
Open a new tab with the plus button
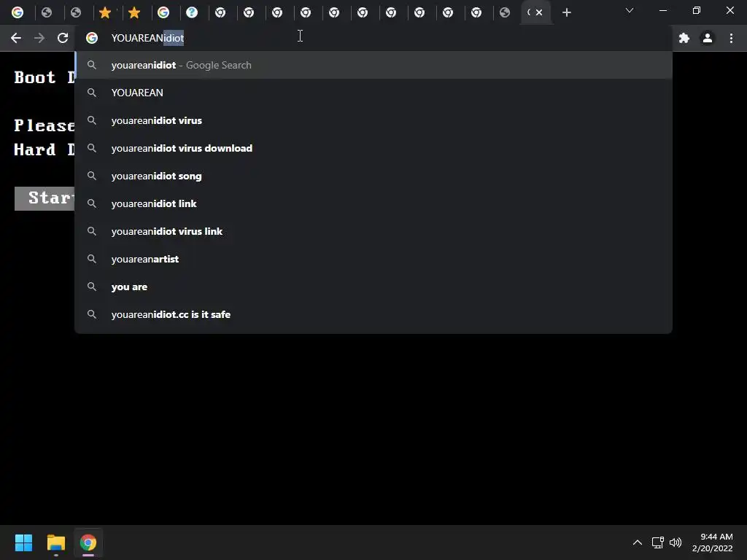point(566,12)
